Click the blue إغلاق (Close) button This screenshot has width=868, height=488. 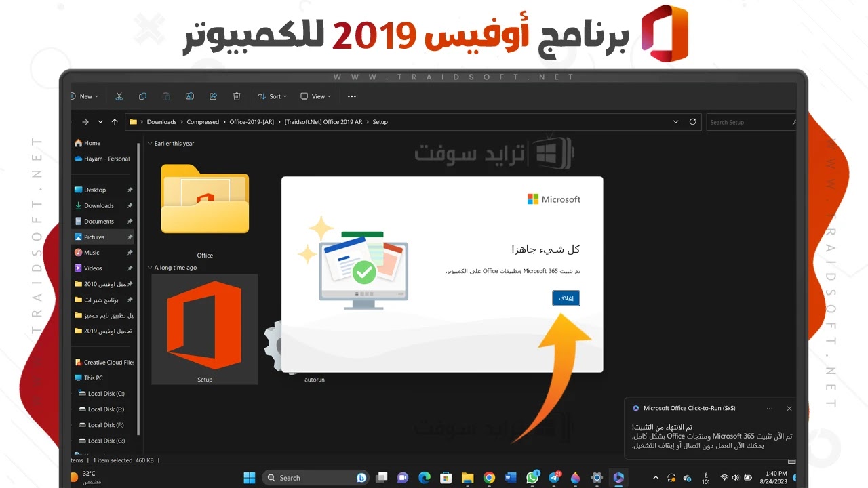(566, 298)
